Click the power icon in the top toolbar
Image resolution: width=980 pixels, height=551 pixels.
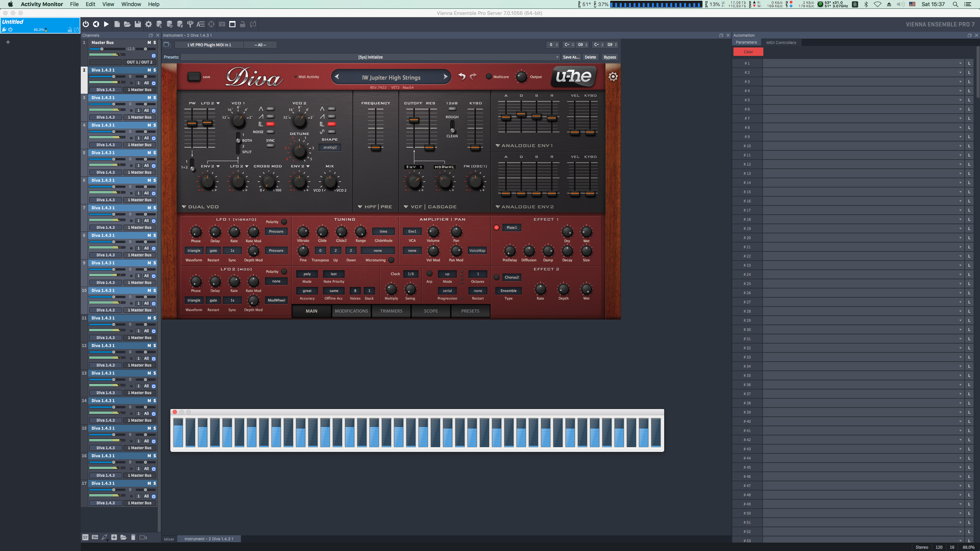(86, 24)
